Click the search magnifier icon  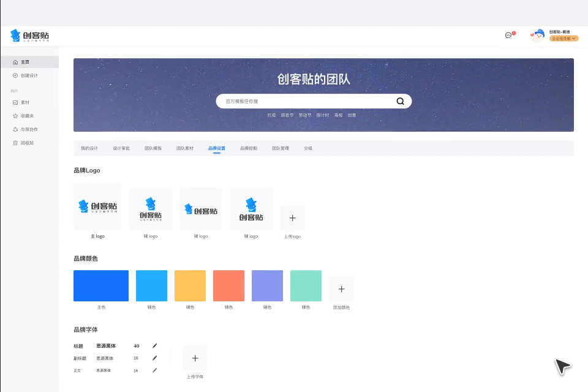click(x=401, y=101)
